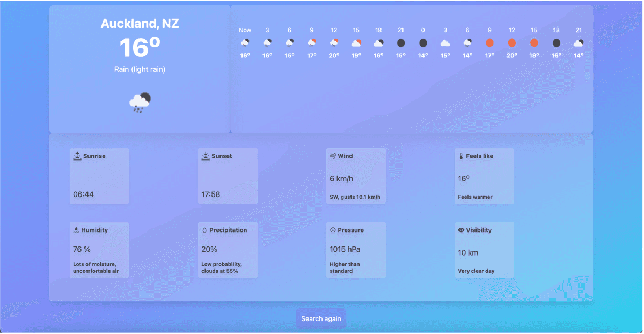Click the partly cloudy icon at final hour 21
Viewport: 644px width, 334px height.
[x=579, y=43]
